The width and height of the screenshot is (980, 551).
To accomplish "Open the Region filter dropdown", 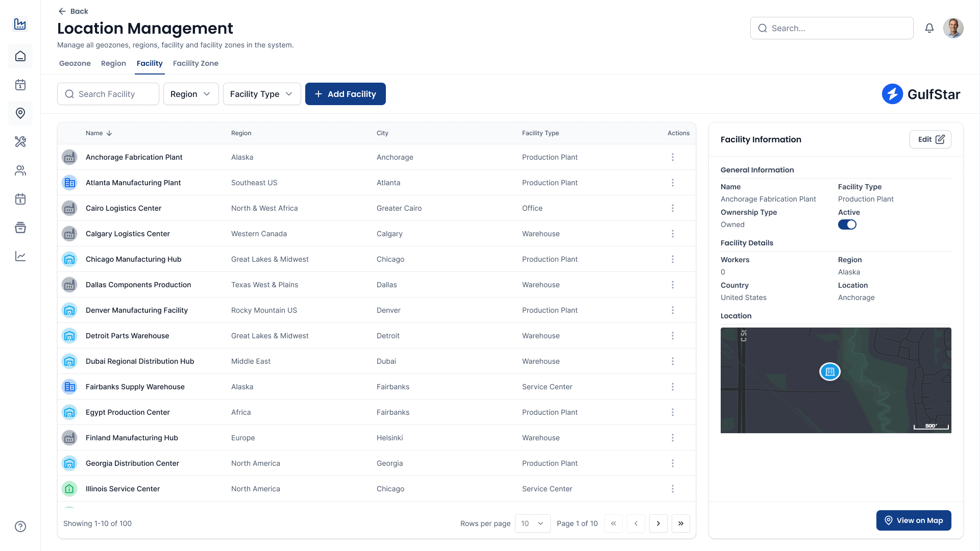I will tap(191, 94).
